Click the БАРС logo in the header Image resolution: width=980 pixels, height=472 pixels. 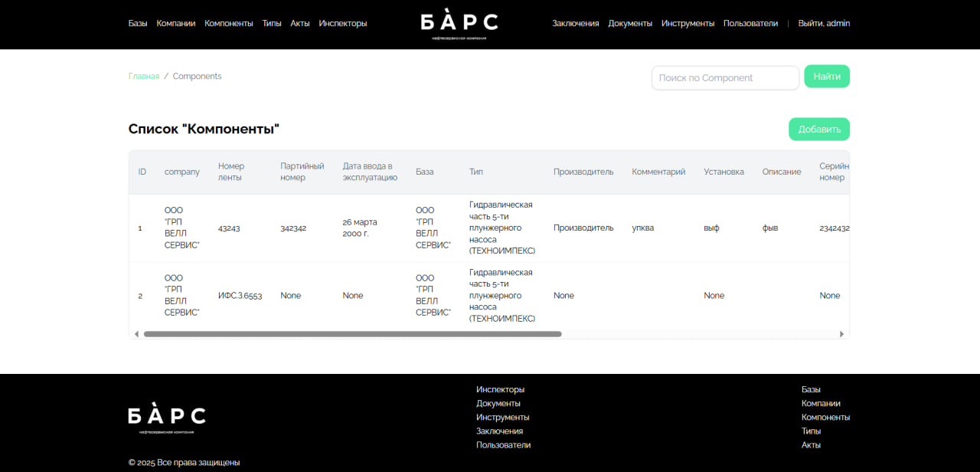(459, 24)
